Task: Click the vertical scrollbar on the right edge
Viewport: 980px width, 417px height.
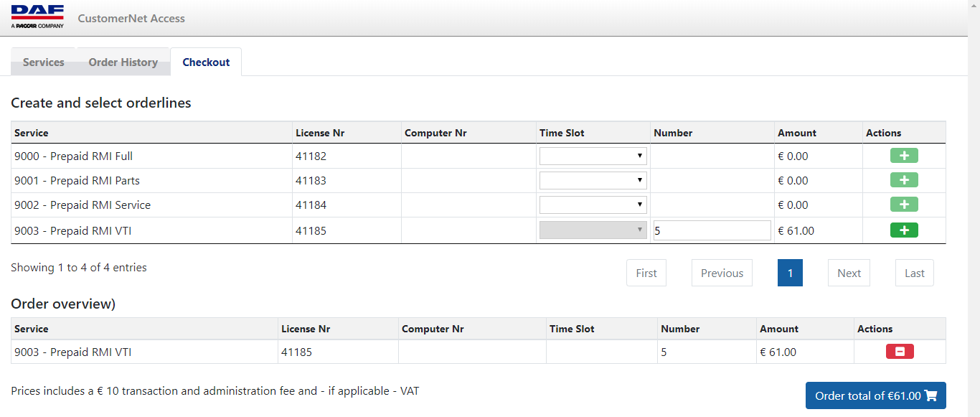Action: 976,208
